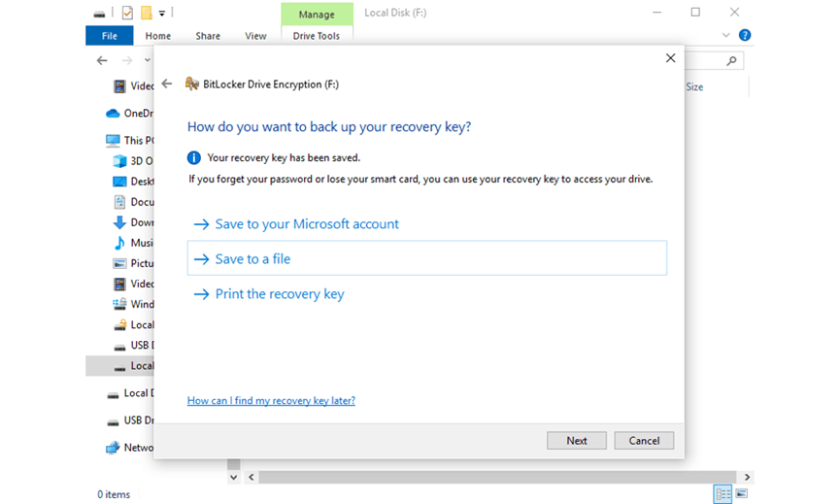The width and height of the screenshot is (840, 504).
Task: Click the BitLocker wizard back arrow
Action: [167, 84]
